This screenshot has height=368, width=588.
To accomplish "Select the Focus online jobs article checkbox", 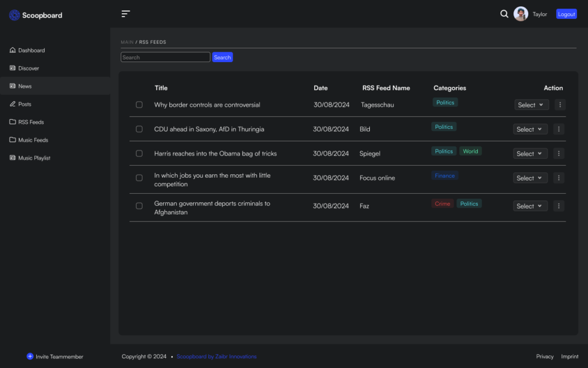I will tap(139, 178).
